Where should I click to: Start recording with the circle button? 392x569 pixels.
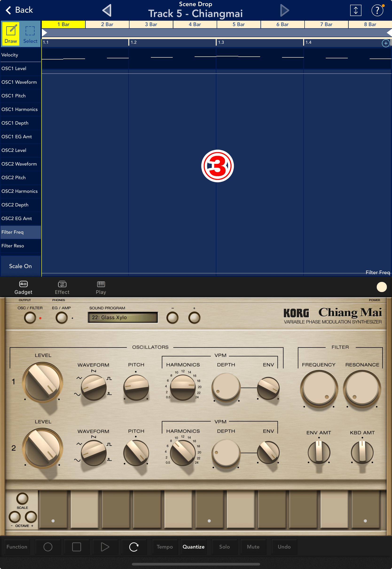pos(48,547)
